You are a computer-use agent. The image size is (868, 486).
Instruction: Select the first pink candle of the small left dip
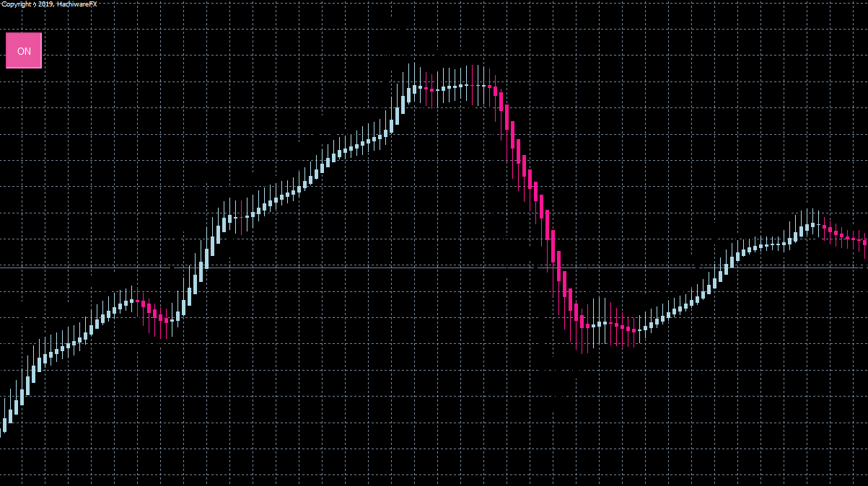(x=137, y=301)
